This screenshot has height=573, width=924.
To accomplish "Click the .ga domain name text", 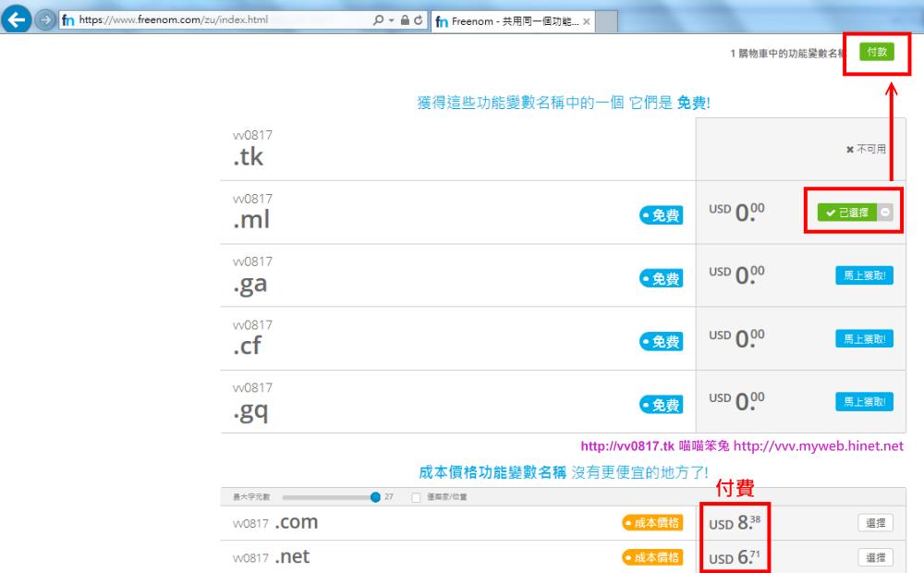I will pos(250,285).
